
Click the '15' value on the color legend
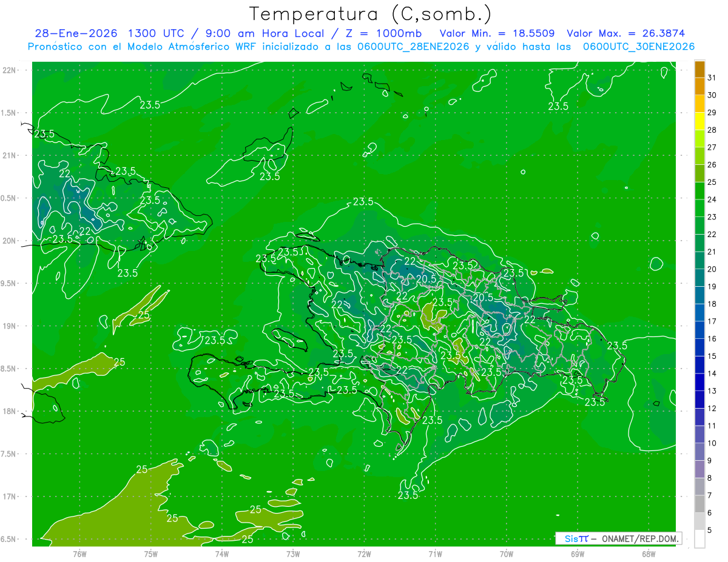coord(712,356)
